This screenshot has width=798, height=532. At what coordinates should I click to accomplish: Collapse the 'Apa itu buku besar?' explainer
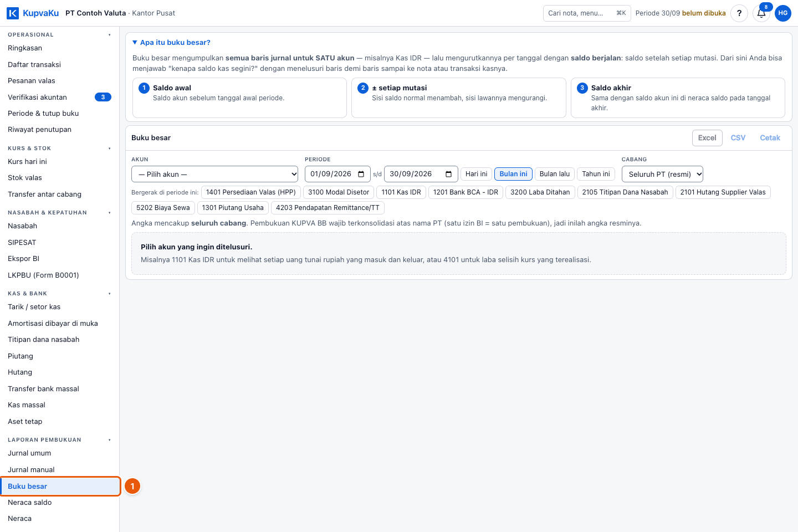171,43
